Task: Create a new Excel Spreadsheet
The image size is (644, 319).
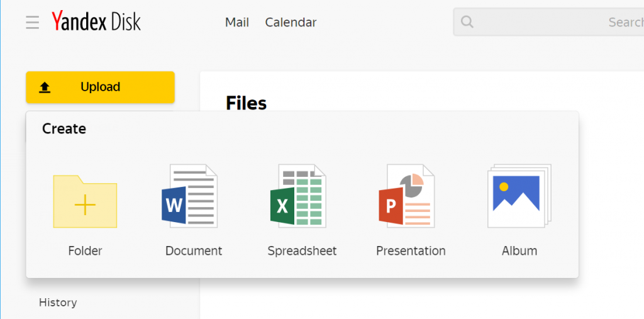Action: pos(297,196)
